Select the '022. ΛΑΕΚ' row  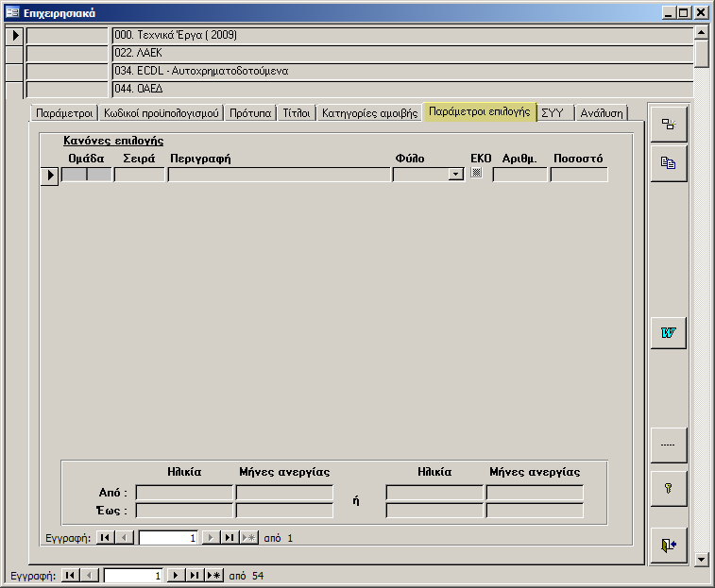(x=401, y=53)
